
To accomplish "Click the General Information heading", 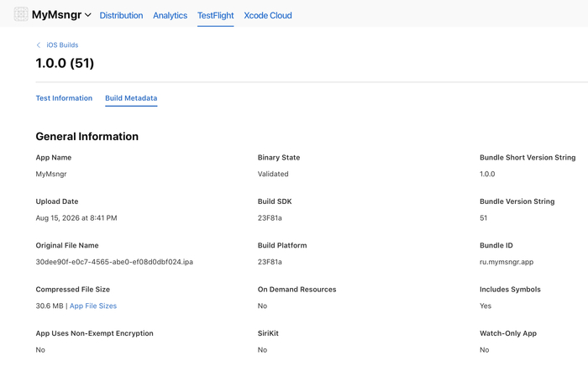I will (x=87, y=136).
